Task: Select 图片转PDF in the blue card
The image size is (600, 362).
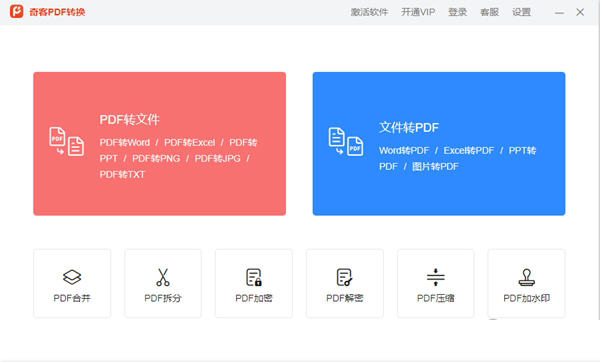Action: click(435, 167)
